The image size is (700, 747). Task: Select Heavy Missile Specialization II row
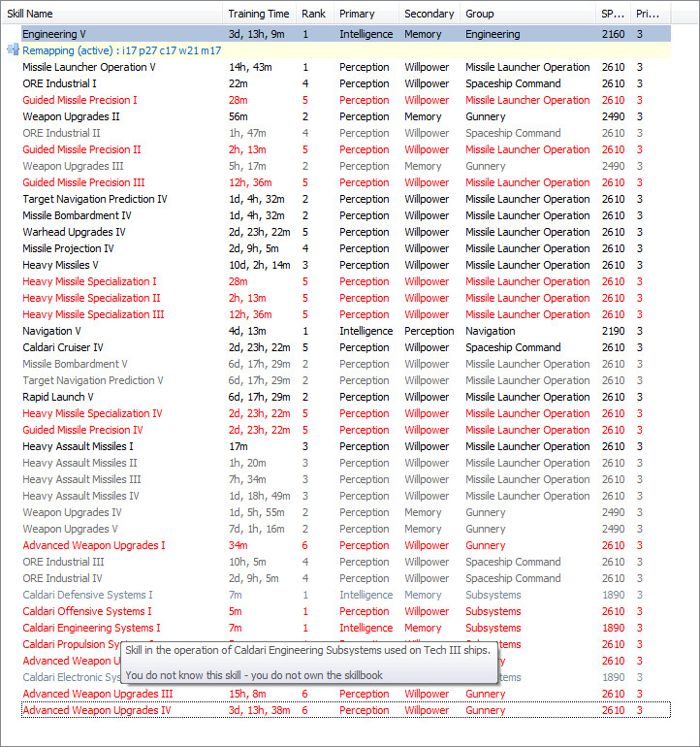(346, 298)
